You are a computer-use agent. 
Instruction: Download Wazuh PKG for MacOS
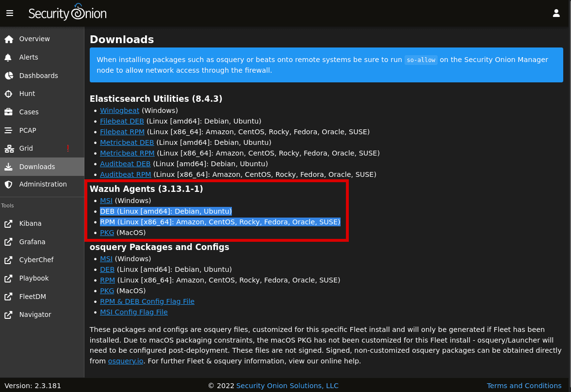click(x=107, y=233)
